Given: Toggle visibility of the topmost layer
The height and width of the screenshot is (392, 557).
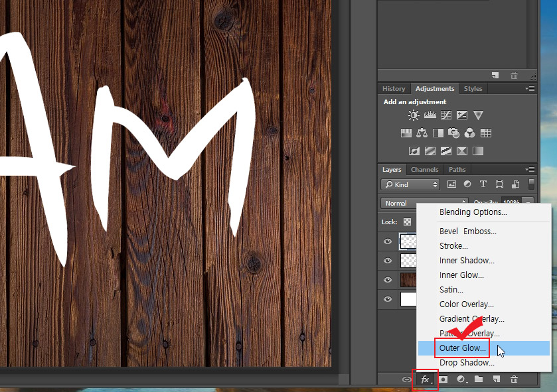Looking at the screenshot, I should click(389, 241).
